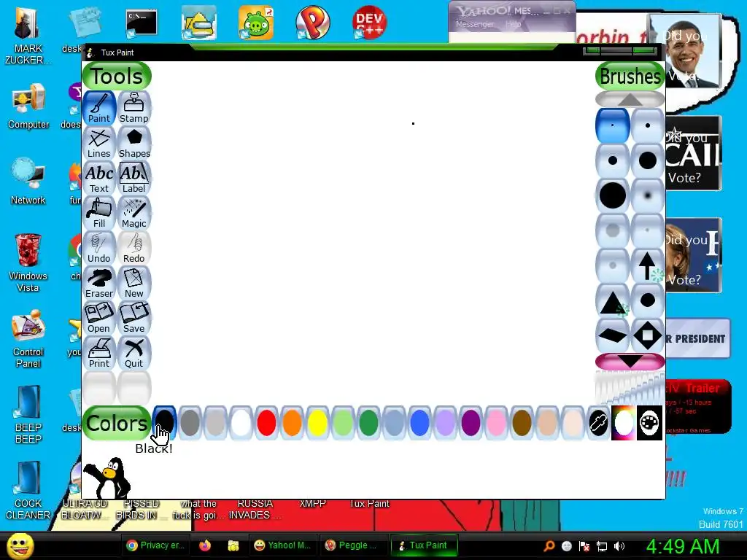This screenshot has width=747, height=560.
Task: Choose the upward arrow brush
Action: pos(648,265)
